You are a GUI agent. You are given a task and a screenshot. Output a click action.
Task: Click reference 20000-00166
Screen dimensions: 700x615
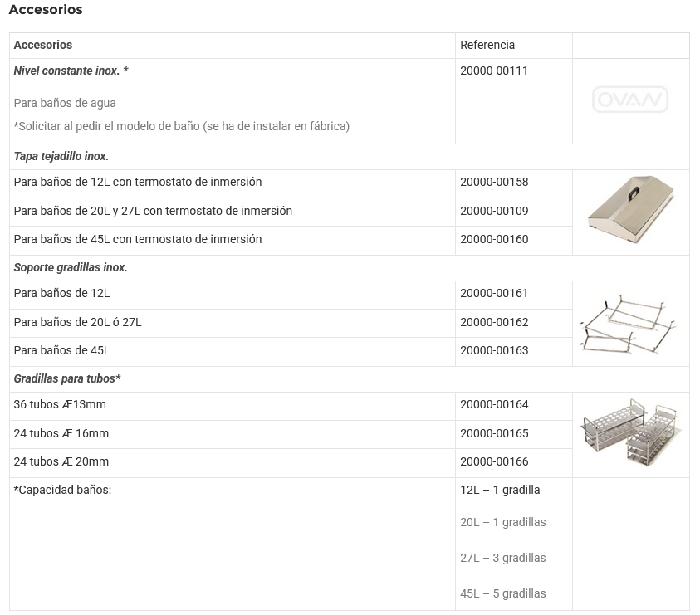(494, 462)
